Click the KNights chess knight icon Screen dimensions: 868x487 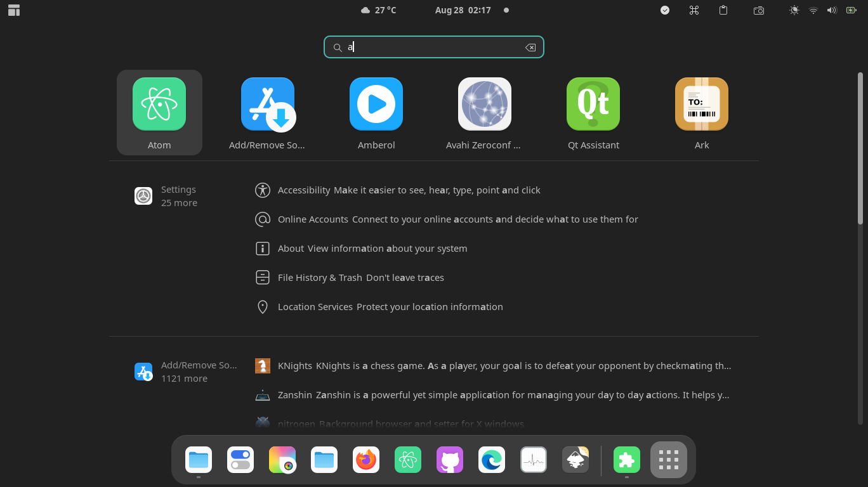(x=263, y=366)
